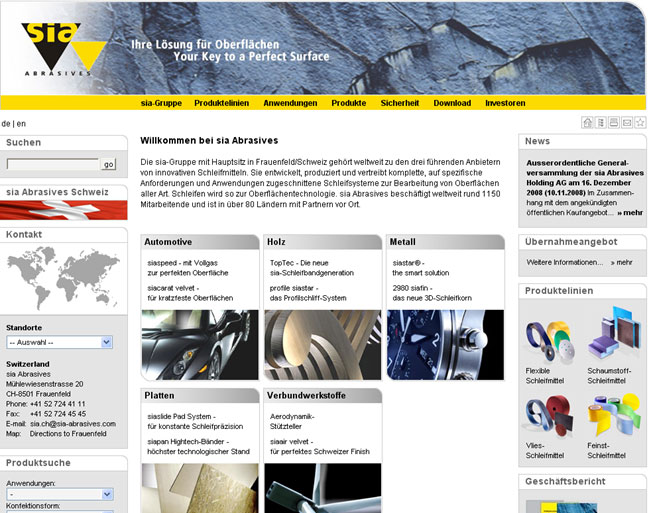This screenshot has height=513, width=650.
Task: Click the Verbundwerkstoffe wind turbine image
Action: [323, 488]
